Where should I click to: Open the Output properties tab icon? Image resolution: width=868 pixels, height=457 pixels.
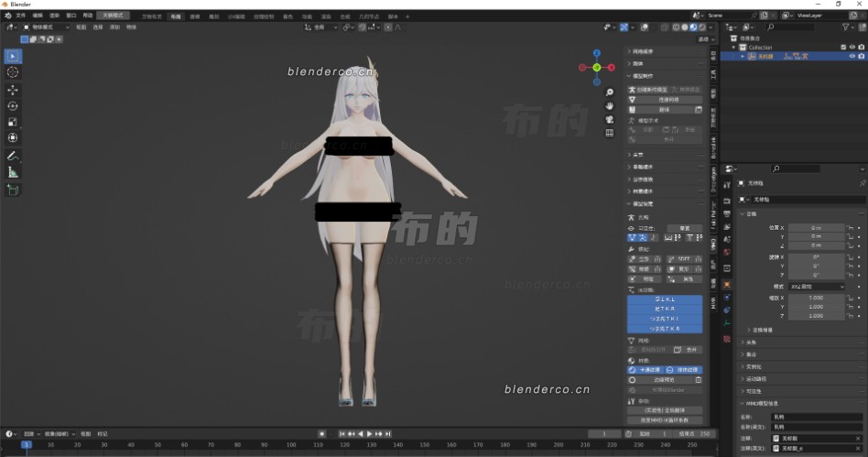coord(727,214)
